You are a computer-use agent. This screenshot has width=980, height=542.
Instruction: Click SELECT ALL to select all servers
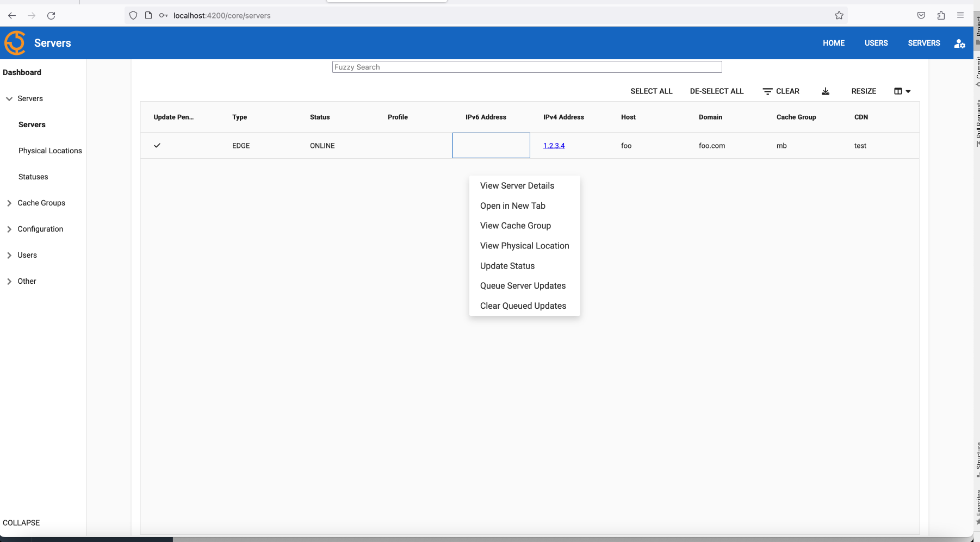[x=651, y=91]
